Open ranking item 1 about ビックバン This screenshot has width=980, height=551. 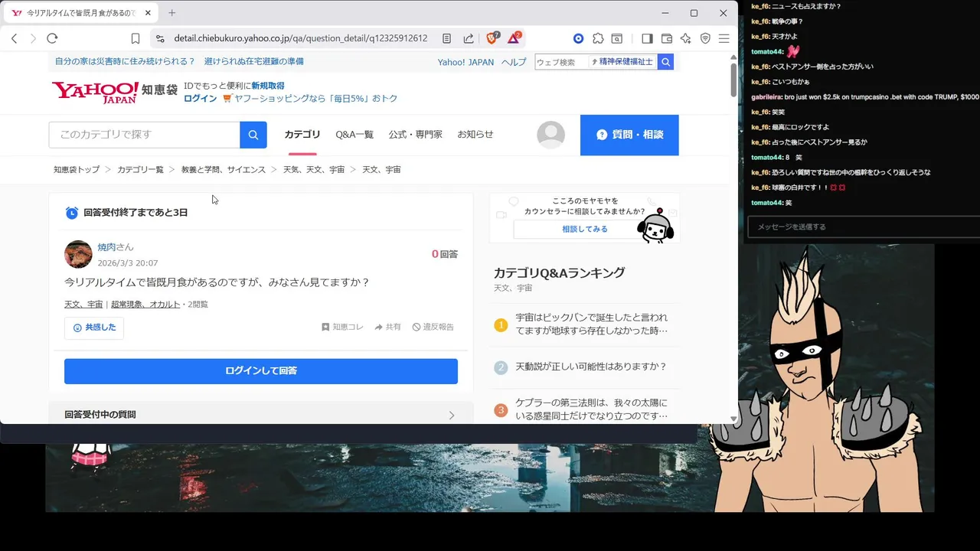coord(592,324)
